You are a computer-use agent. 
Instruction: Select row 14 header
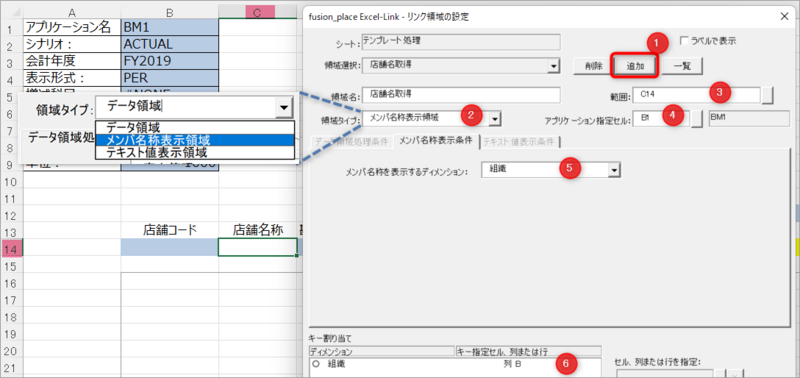(12, 247)
